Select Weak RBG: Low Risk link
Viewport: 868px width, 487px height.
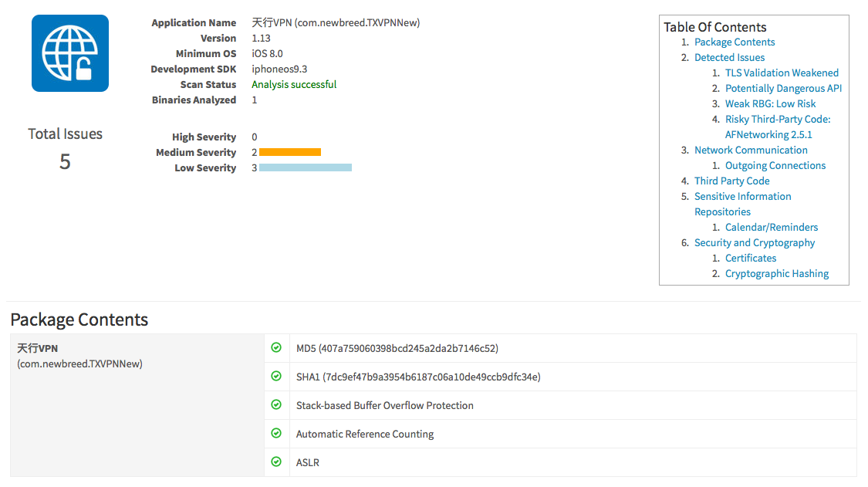(x=771, y=104)
